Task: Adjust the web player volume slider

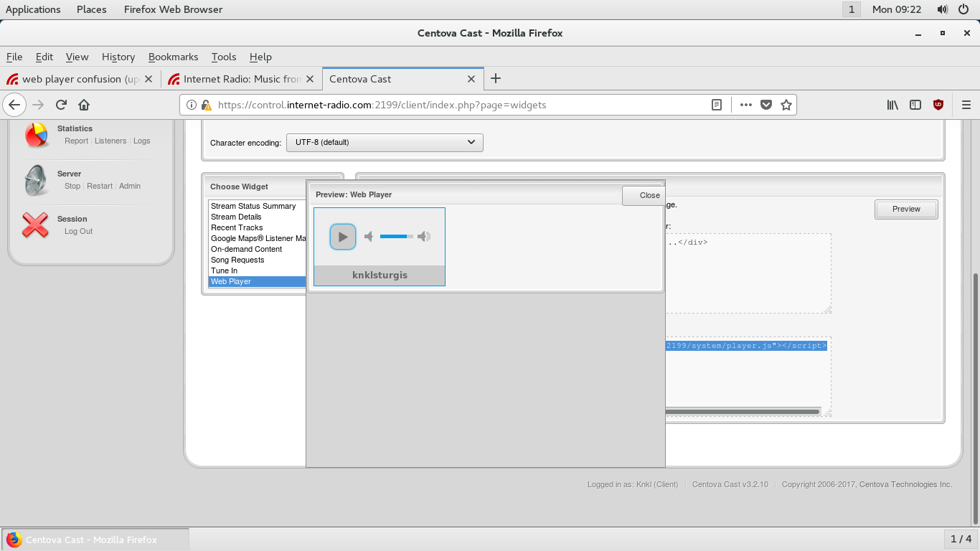Action: (396, 237)
